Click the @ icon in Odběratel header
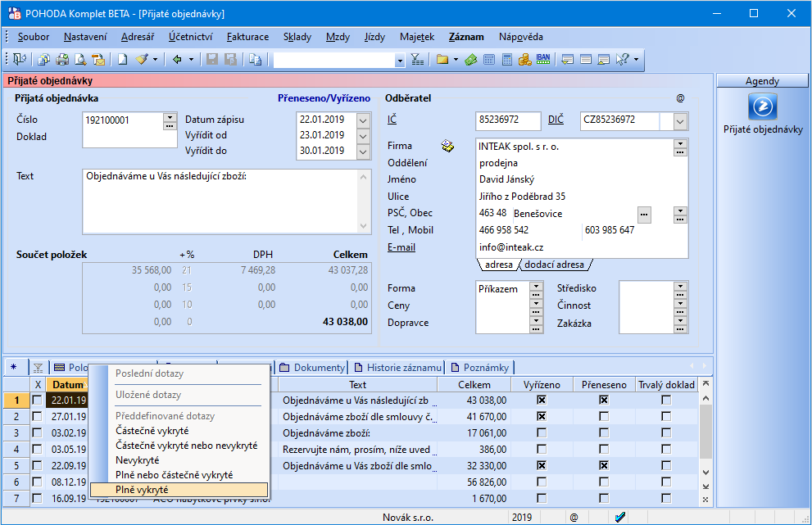Viewport: 812px width, 525px height. (x=680, y=97)
